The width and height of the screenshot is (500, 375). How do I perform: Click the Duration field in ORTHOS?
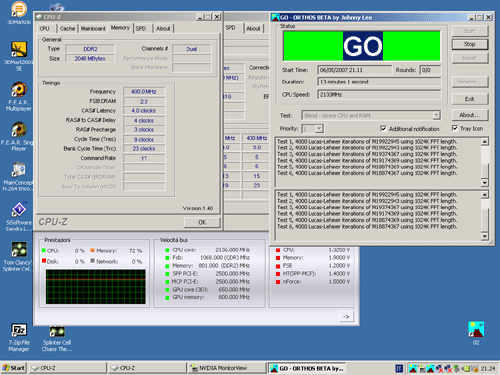click(x=379, y=82)
